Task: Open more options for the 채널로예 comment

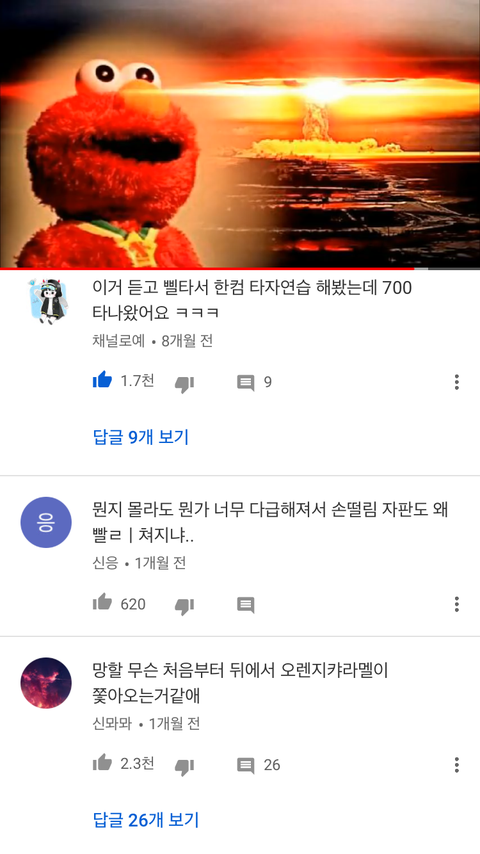Action: pos(457,382)
